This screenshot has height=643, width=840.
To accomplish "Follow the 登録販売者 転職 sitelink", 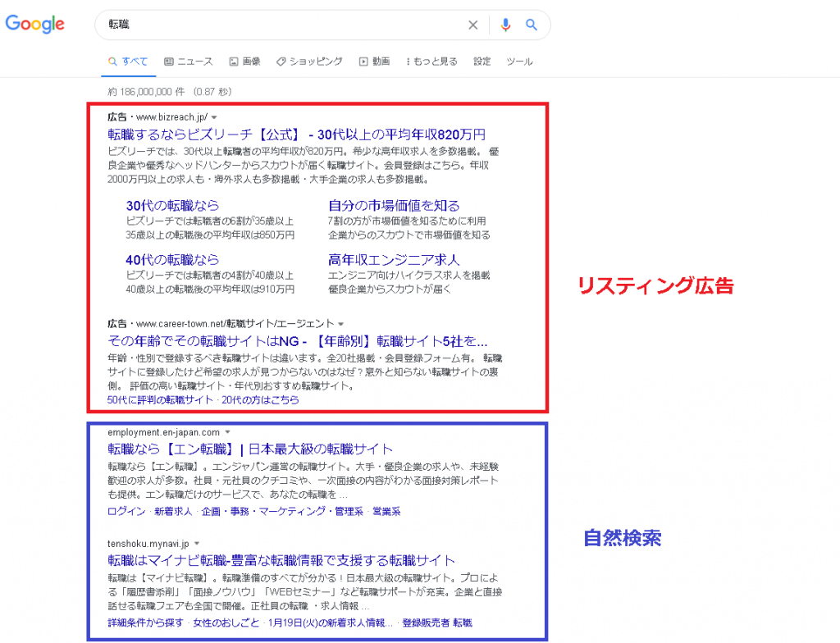I will click(437, 622).
